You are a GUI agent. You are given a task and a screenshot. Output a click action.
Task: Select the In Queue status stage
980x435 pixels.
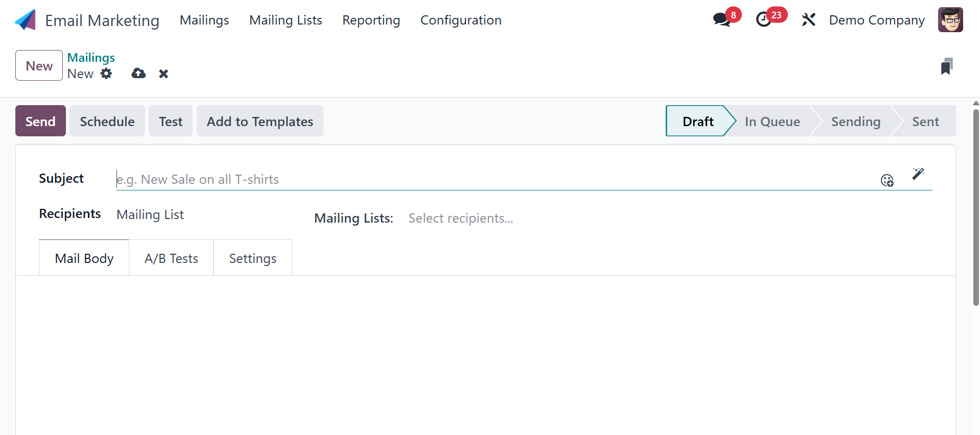point(772,122)
